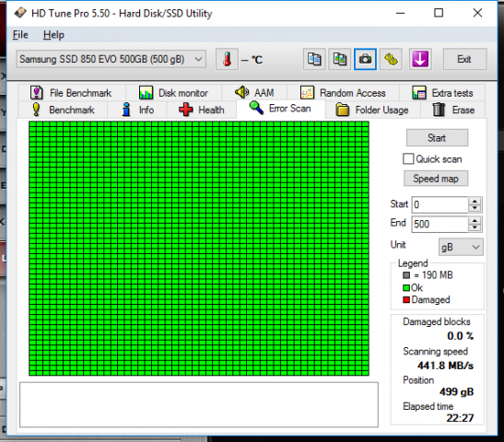This screenshot has width=504, height=442.
Task: Copy info to clipboard icon
Action: click(x=314, y=59)
